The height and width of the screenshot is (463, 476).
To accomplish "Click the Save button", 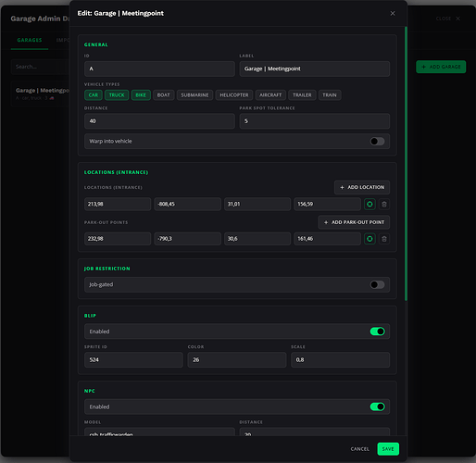I will [388, 449].
